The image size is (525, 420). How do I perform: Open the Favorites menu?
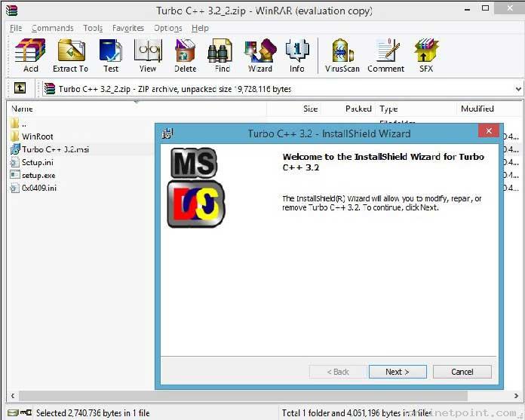pos(128,28)
